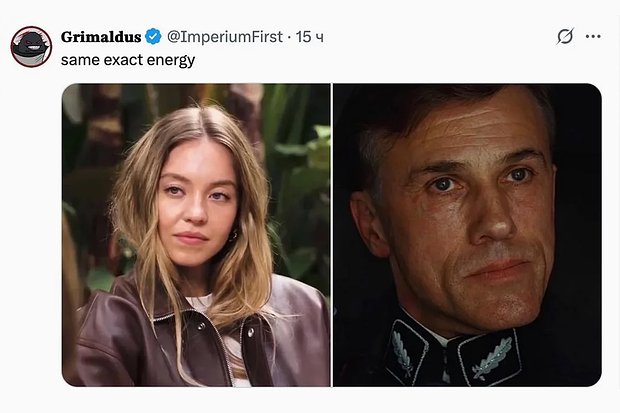Open the three-dot more options menu
This screenshot has width=620, height=413.
593,37
